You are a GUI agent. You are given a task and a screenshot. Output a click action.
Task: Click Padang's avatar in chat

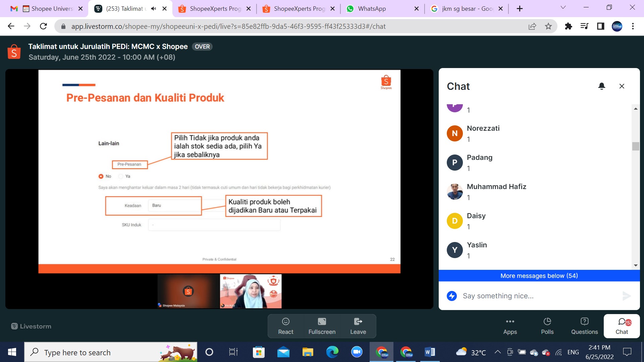pos(455,163)
